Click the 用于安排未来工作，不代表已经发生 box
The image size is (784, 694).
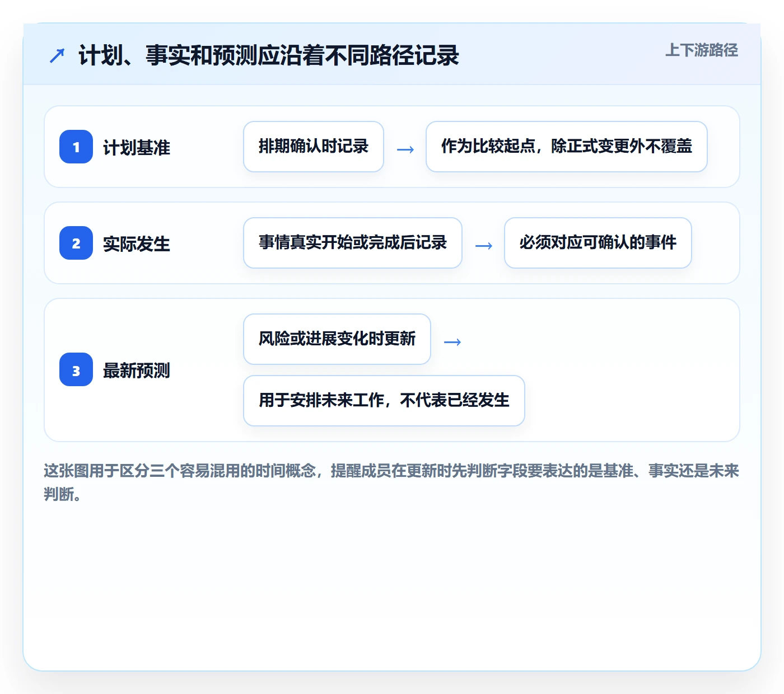384,401
